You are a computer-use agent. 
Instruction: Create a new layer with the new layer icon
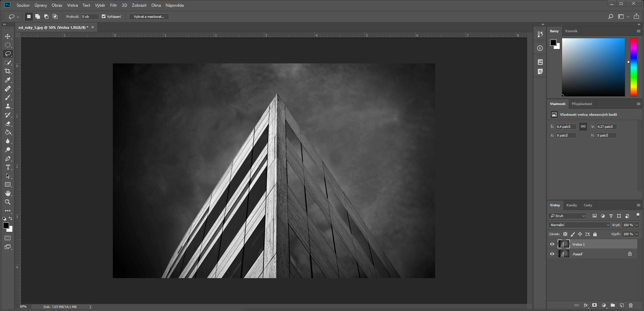click(622, 305)
